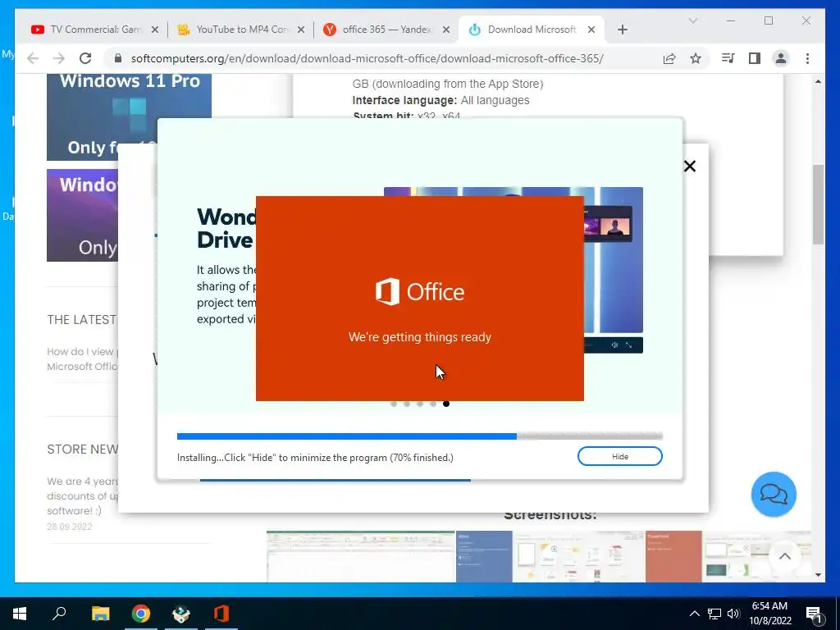840x630 pixels.
Task: Open the volume speaker icon
Action: click(733, 614)
